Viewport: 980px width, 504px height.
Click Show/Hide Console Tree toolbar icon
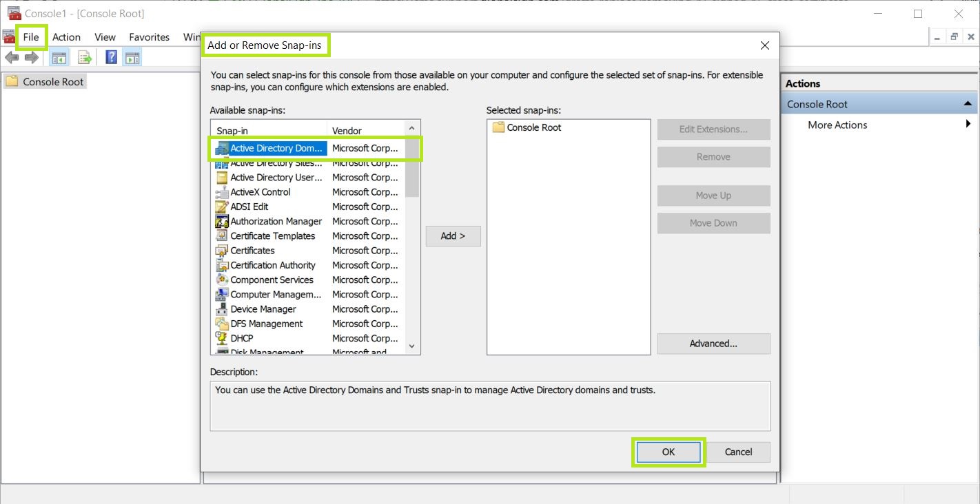click(x=59, y=58)
